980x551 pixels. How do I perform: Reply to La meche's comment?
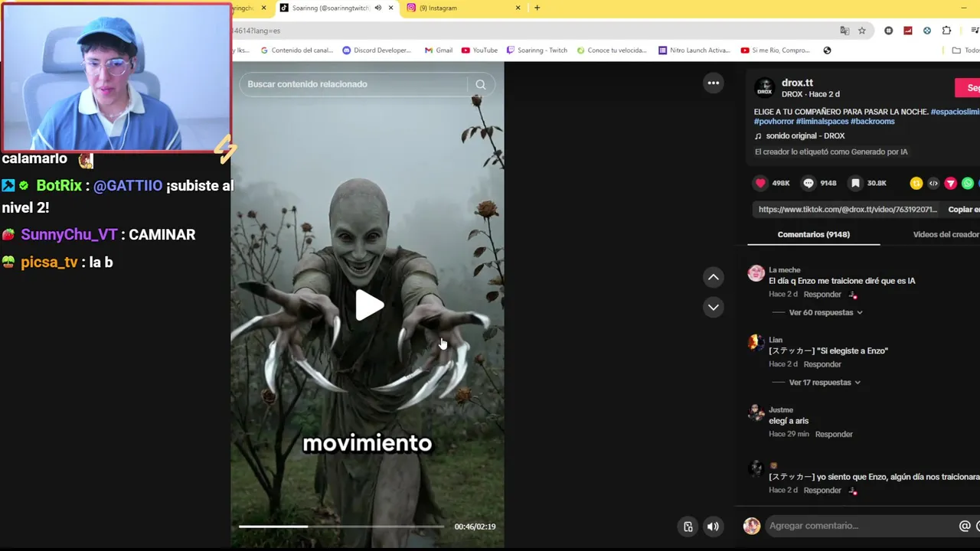(822, 295)
